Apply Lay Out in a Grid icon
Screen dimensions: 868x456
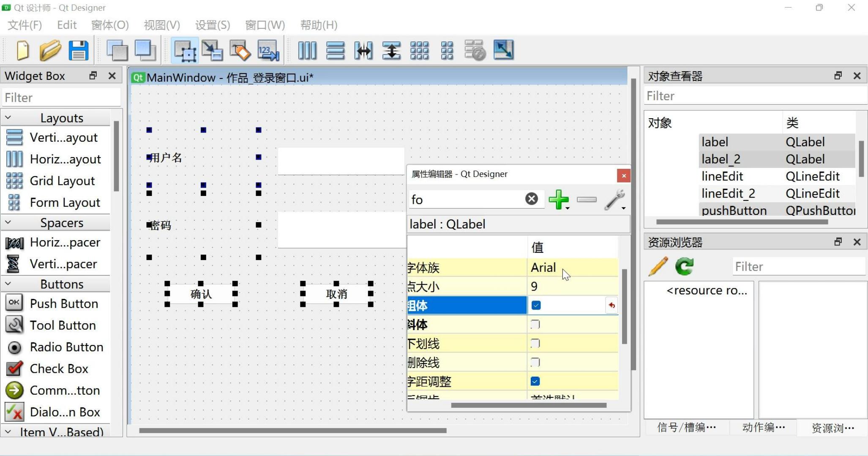(419, 50)
